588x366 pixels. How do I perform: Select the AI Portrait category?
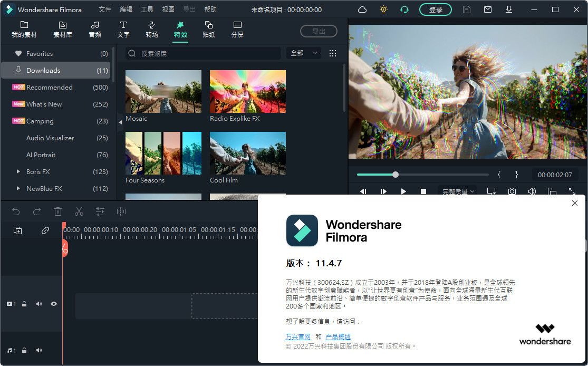[56, 155]
